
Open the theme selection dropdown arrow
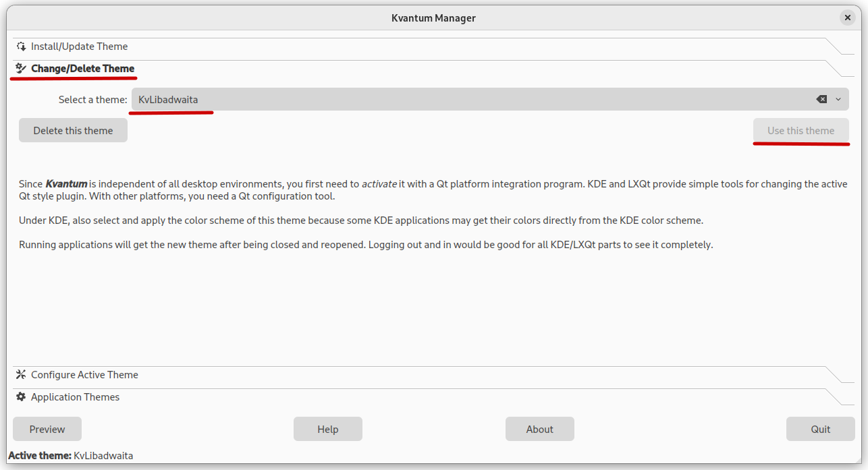click(838, 99)
